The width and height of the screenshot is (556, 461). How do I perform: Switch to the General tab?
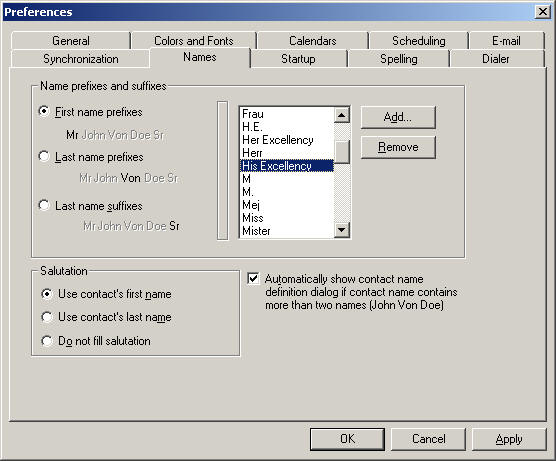(71, 41)
